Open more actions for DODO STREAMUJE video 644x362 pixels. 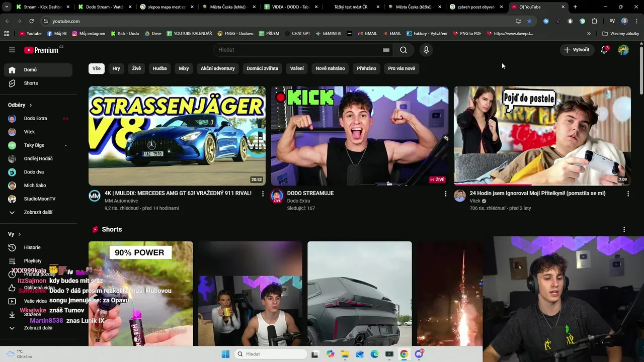coord(445,194)
